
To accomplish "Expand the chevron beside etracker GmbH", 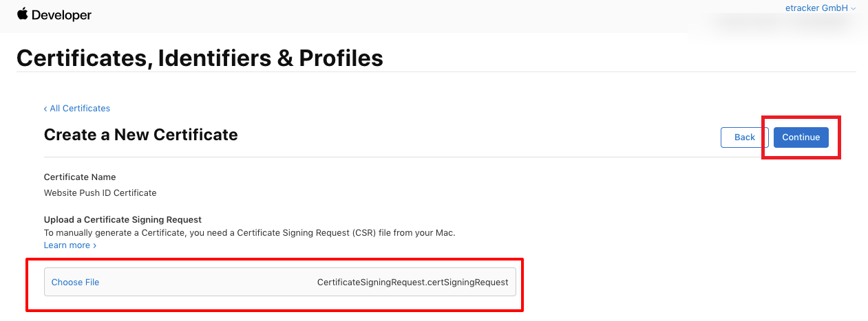I will click(x=854, y=9).
